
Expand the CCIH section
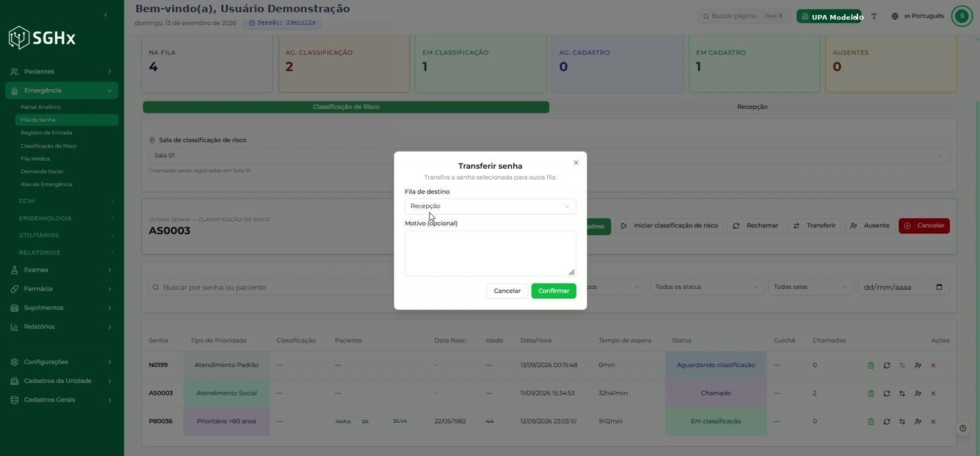(66, 201)
